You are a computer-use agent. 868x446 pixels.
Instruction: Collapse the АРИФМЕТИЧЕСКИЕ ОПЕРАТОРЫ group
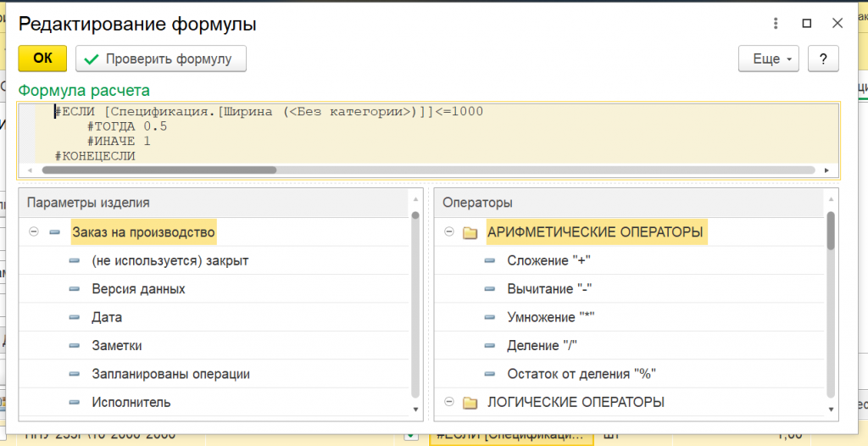pyautogui.click(x=449, y=232)
